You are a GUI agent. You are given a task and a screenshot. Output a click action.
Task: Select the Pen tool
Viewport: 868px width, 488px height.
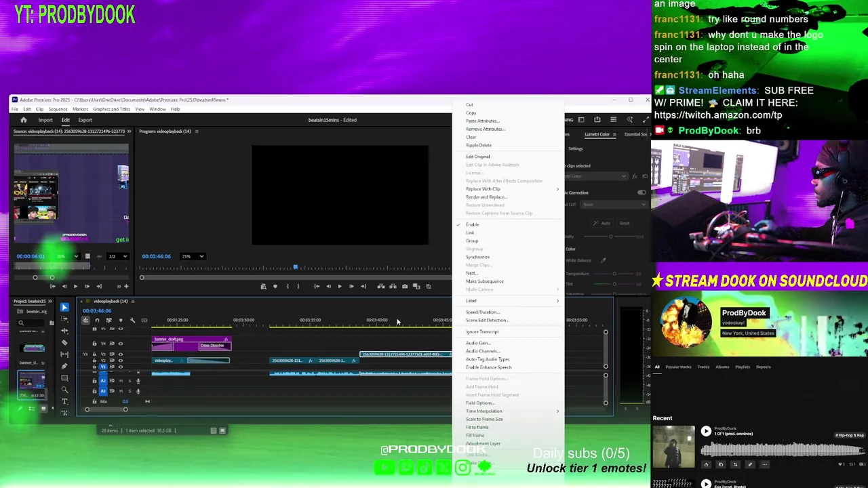[x=64, y=367]
